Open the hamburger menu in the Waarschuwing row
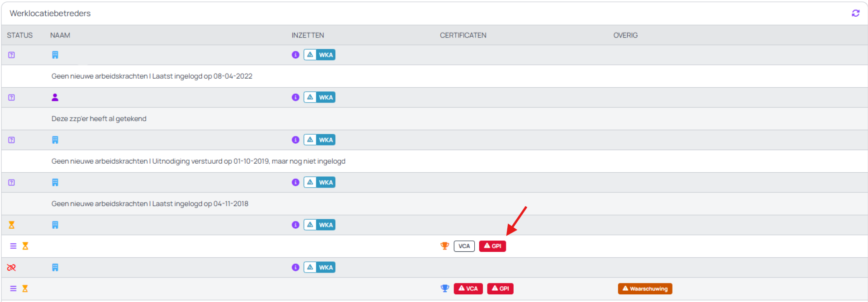868x302 pixels. [x=13, y=288]
